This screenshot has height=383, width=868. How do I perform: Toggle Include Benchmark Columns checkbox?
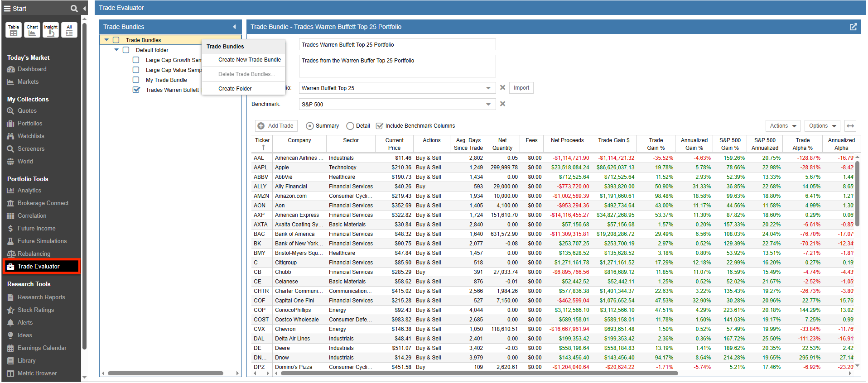[380, 126]
